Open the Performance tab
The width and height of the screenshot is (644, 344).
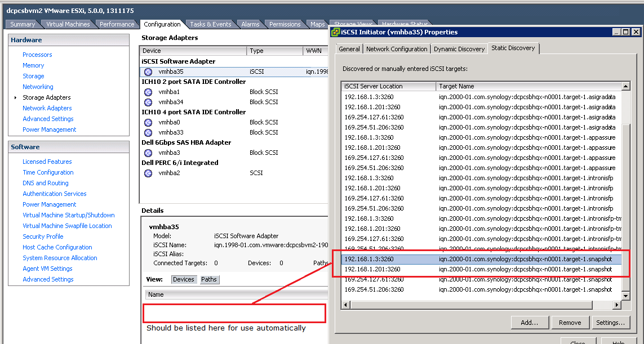click(x=117, y=24)
